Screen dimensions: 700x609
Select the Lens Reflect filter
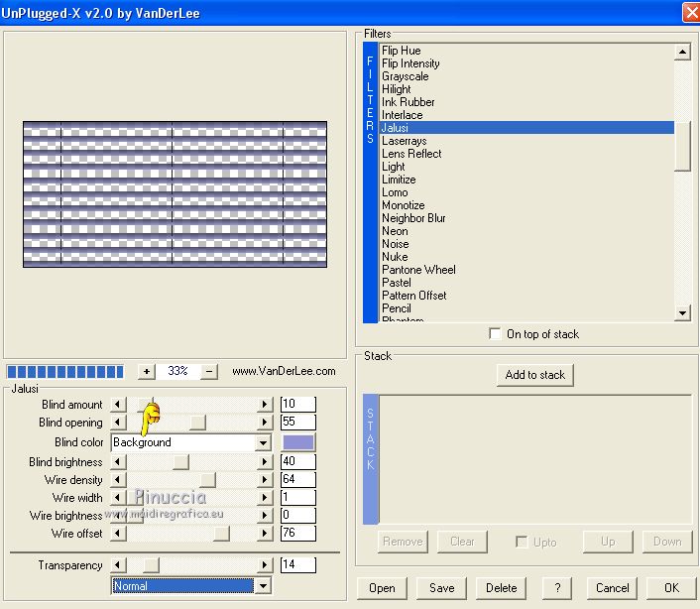pos(526,154)
